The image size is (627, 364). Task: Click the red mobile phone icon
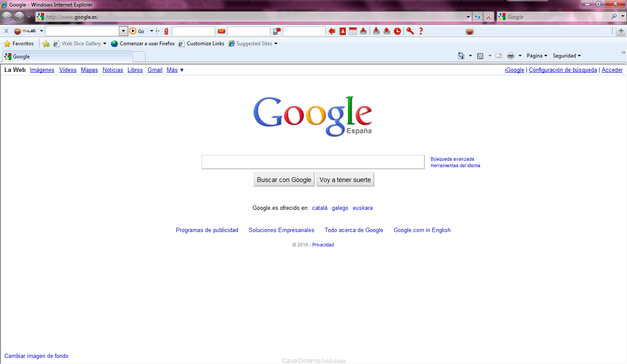click(166, 31)
